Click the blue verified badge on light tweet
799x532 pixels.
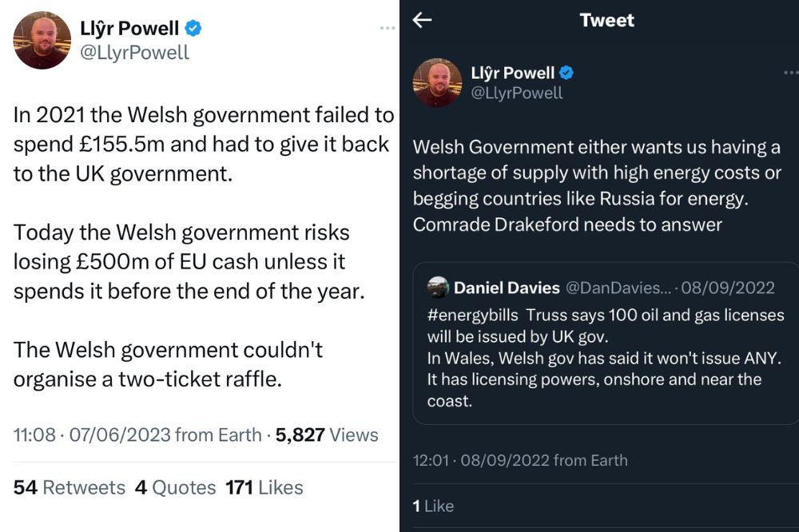coord(193,28)
